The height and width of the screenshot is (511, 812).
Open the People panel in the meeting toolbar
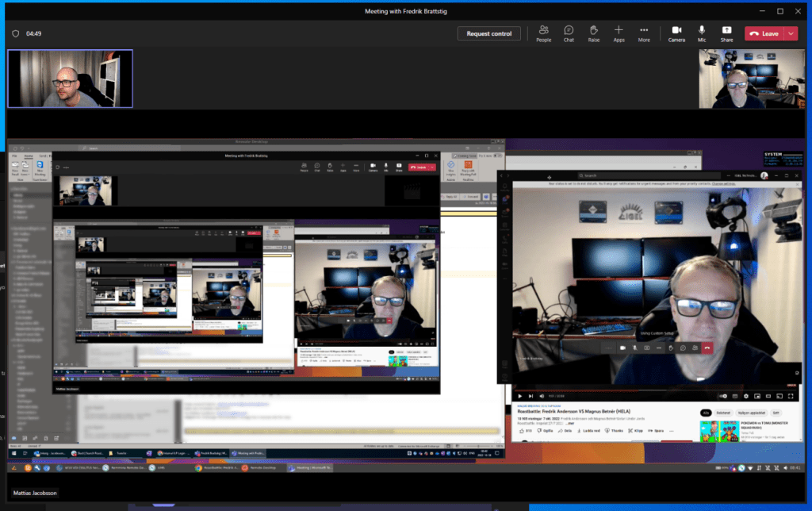[543, 33]
